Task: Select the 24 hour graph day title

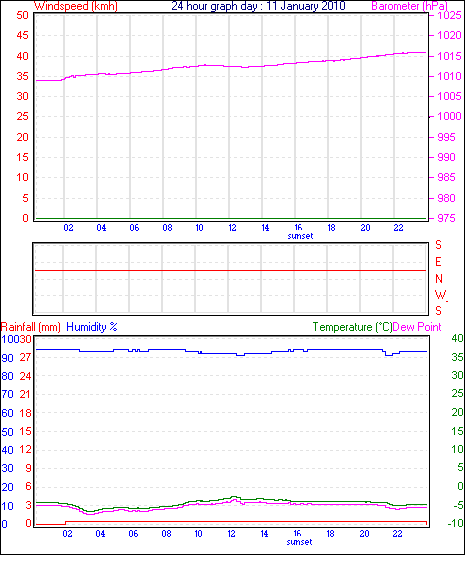Action: (x=258, y=6)
